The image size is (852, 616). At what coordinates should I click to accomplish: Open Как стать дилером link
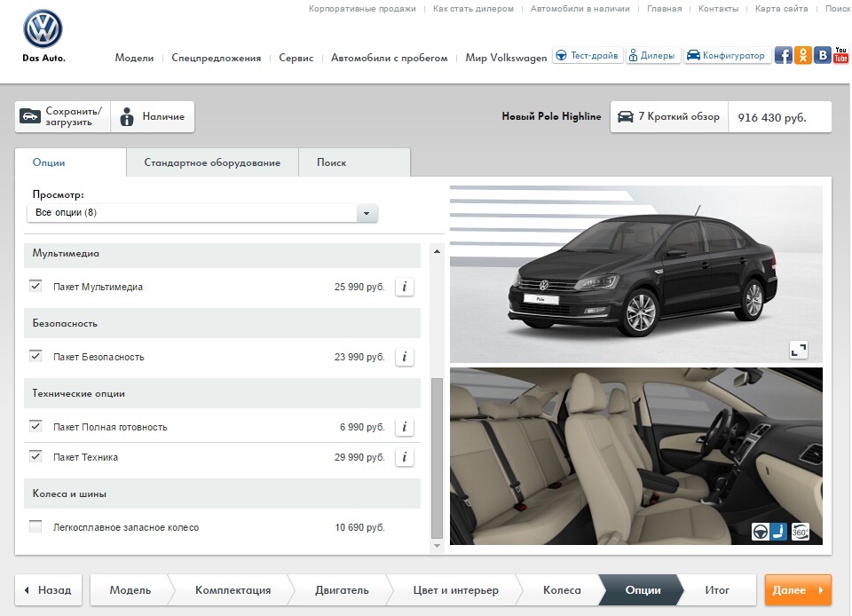473,9
